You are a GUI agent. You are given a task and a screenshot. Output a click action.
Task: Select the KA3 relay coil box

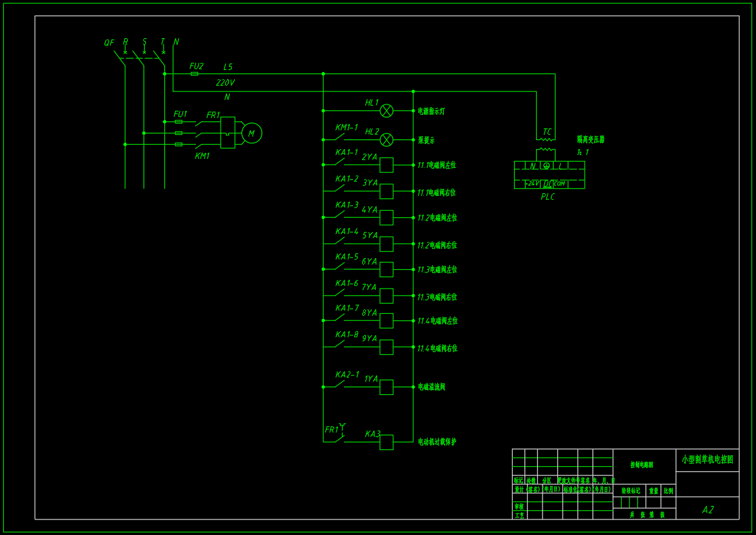pos(386,442)
